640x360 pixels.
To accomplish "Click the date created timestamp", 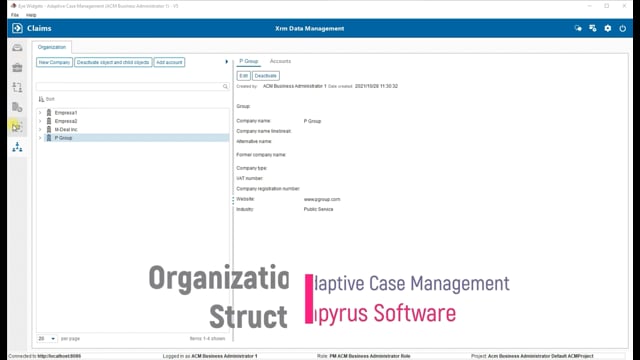I will [x=376, y=87].
